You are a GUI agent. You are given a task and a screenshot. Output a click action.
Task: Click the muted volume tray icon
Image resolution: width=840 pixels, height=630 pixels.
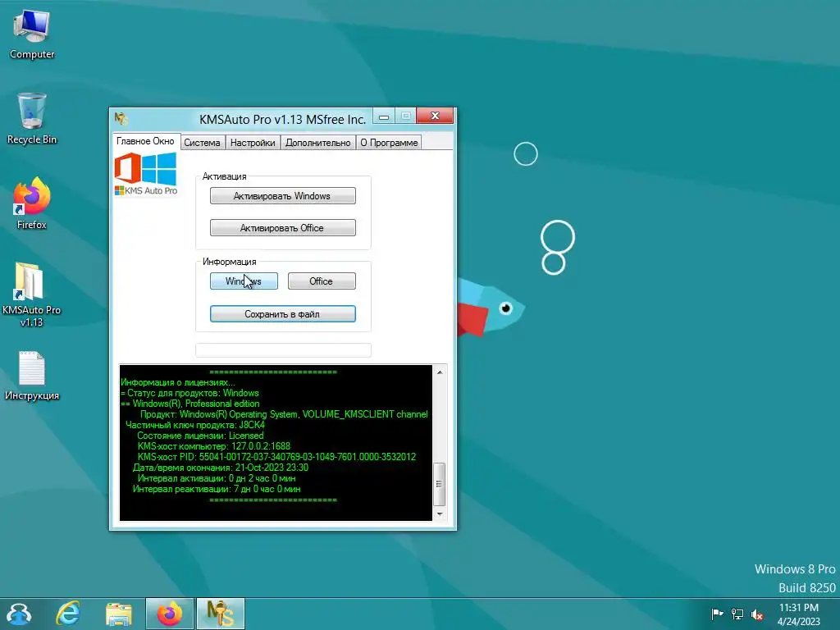(x=757, y=614)
